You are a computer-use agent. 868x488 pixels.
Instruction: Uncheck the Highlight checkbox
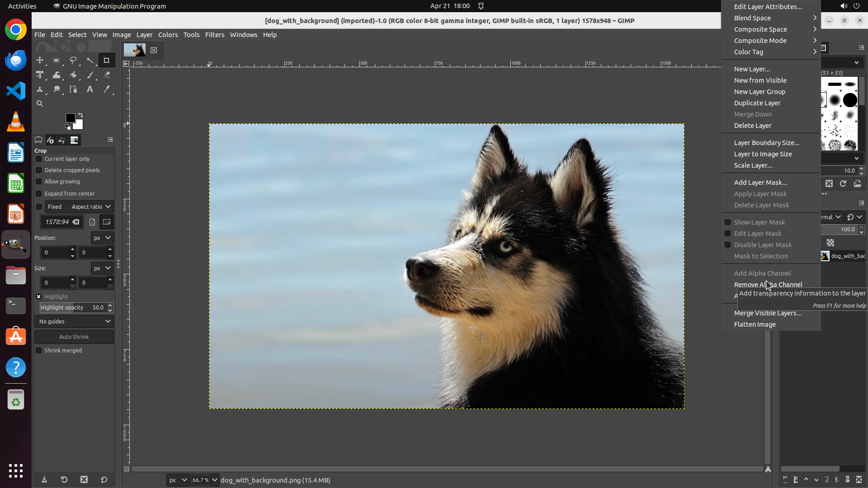pos(39,297)
